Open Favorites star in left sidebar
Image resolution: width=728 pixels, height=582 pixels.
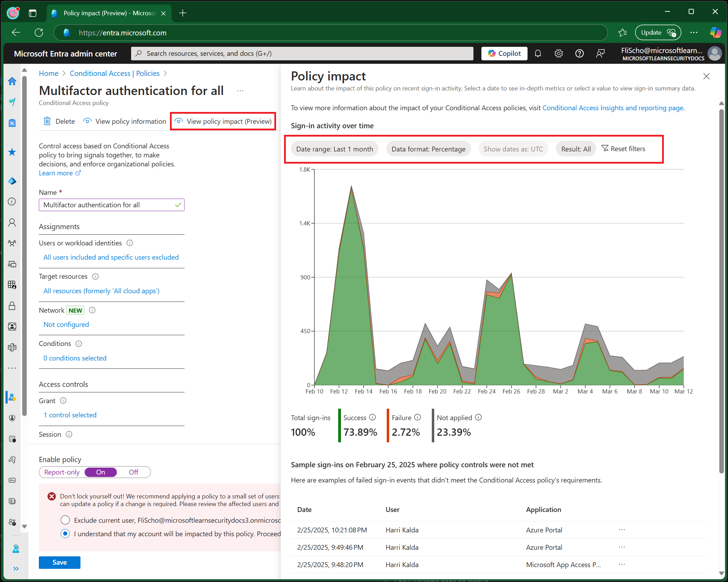pyautogui.click(x=12, y=152)
